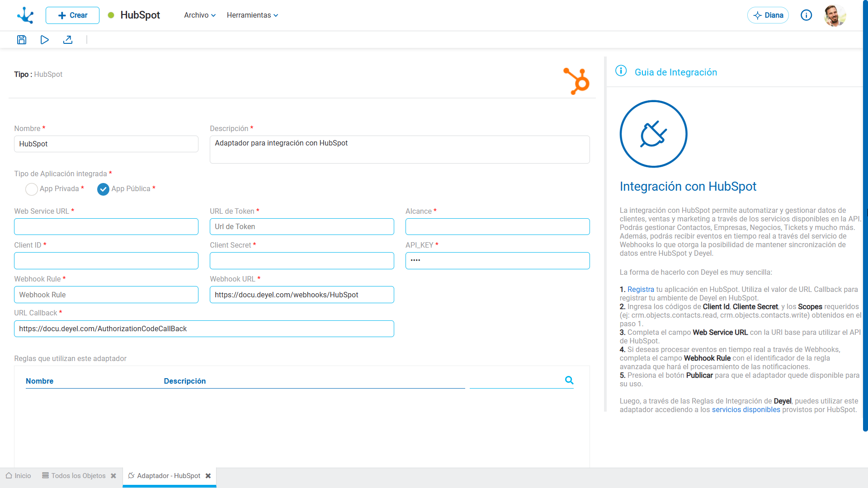Viewport: 868px width, 488px height.
Task: Click the Crear button
Action: pyautogui.click(x=72, y=15)
